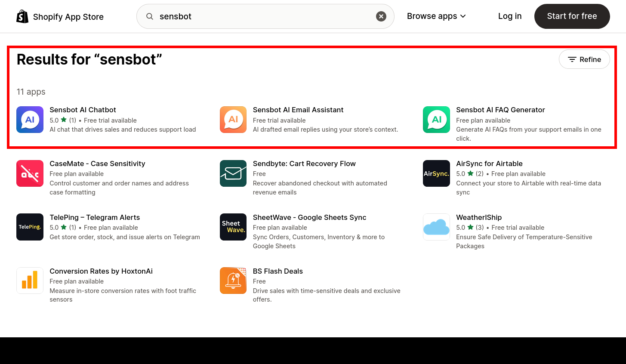Click "Recover abandoned checkout" description

320,188
